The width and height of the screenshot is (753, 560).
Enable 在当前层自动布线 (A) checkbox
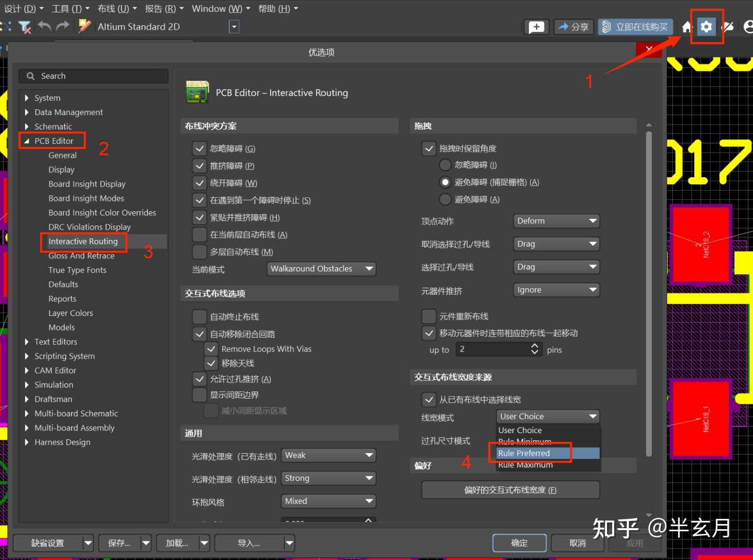tap(199, 235)
